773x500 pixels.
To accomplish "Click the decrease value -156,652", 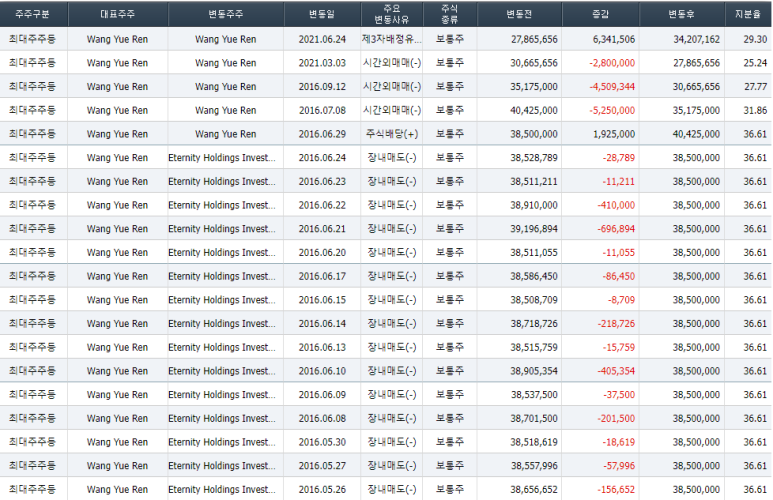I will [616, 490].
